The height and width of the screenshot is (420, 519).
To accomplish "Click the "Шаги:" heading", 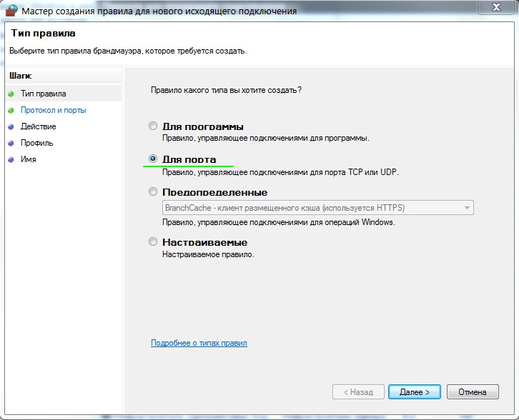I will (x=21, y=76).
